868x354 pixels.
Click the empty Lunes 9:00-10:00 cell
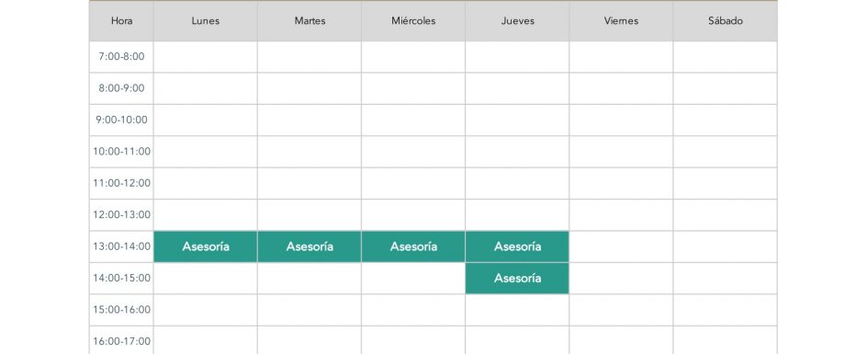point(206,120)
